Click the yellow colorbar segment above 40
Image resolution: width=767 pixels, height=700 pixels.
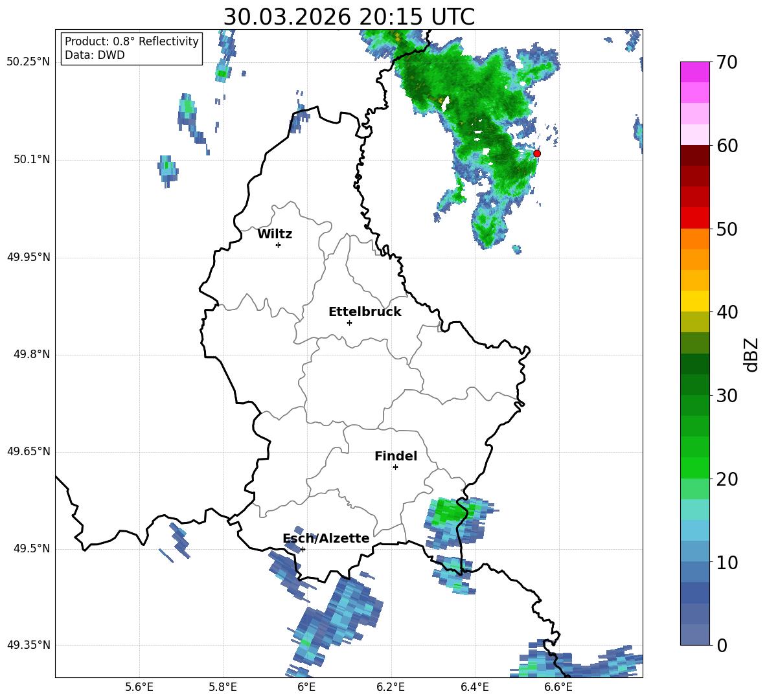click(x=694, y=301)
